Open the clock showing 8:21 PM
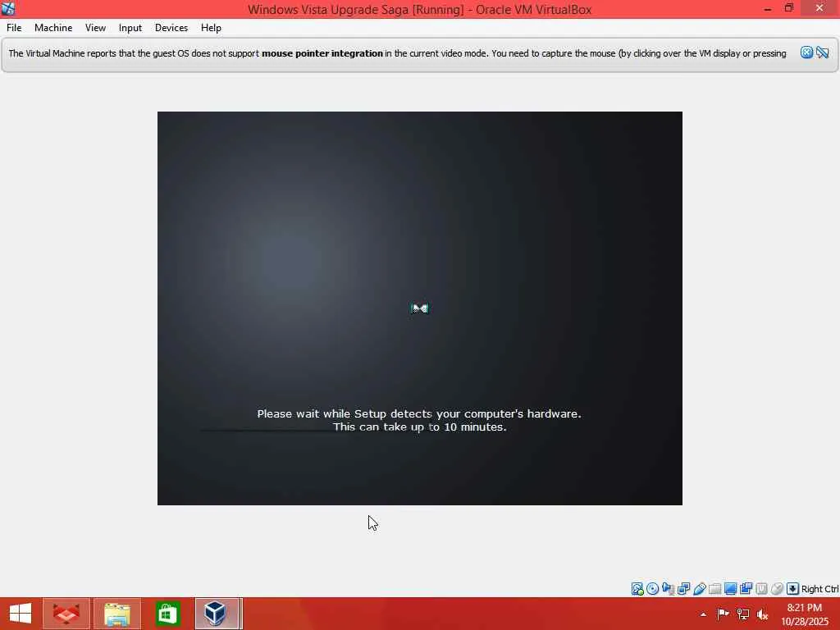840x630 pixels. pyautogui.click(x=804, y=614)
